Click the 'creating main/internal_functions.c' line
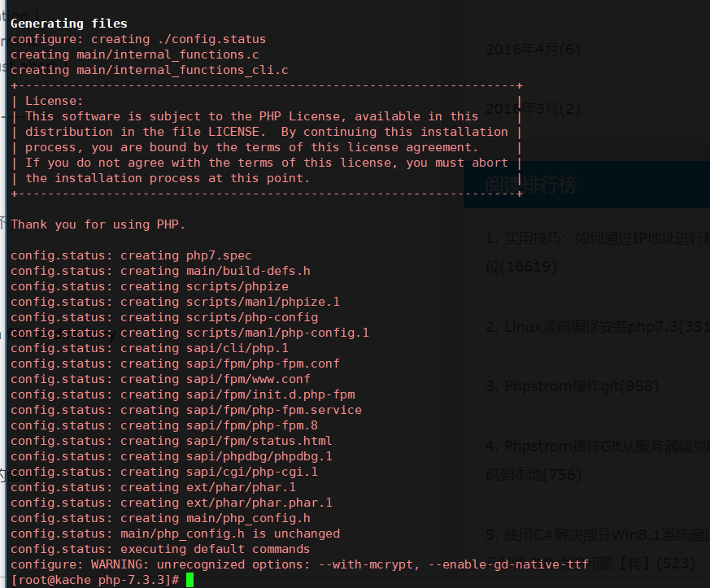The image size is (710, 588). (x=135, y=54)
